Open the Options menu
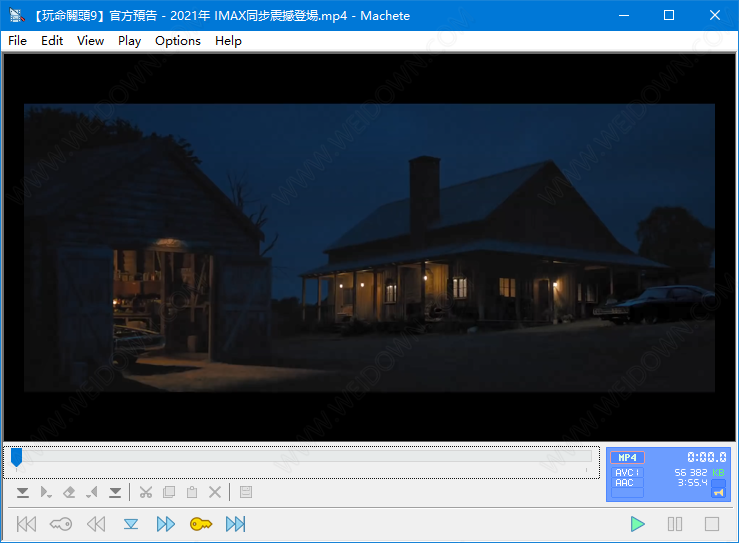This screenshot has width=739, height=543. pyautogui.click(x=178, y=41)
